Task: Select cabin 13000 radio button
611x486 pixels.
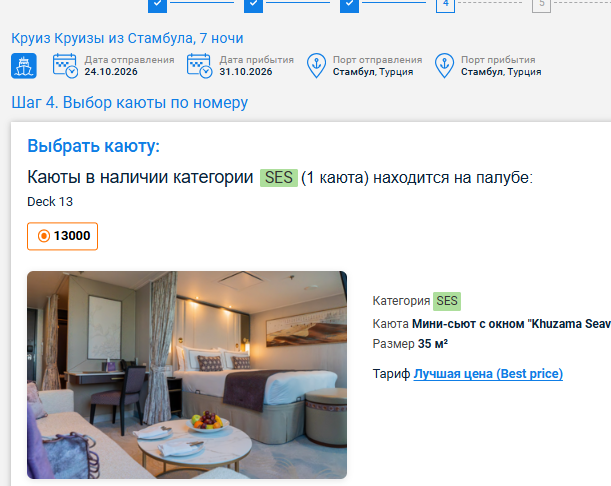Action: click(x=44, y=236)
